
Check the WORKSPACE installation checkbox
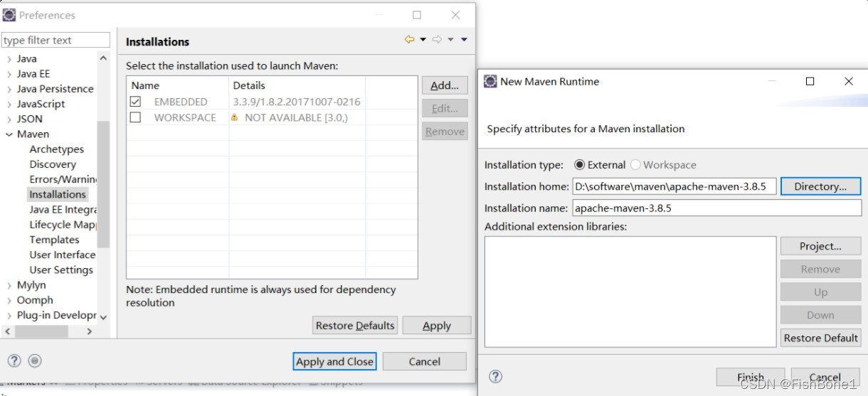(135, 117)
